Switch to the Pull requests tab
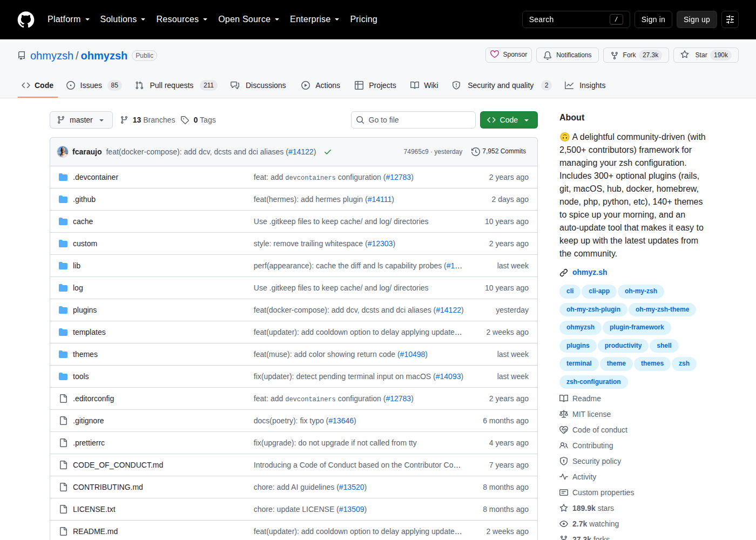Viewport: 756px width, 540px height. point(175,85)
